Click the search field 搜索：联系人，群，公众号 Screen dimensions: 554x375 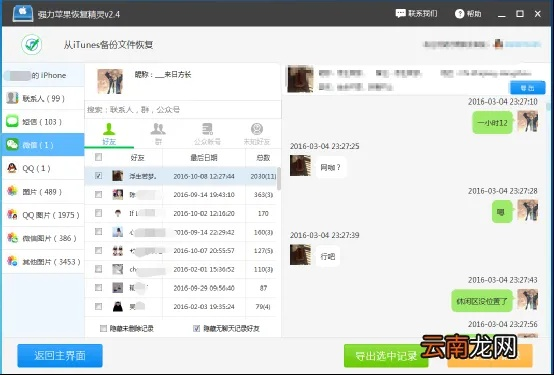tap(183, 110)
